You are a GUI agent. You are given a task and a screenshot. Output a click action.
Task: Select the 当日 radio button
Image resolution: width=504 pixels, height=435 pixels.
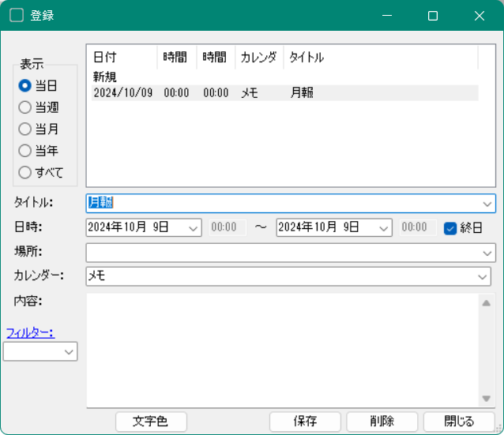(x=25, y=86)
